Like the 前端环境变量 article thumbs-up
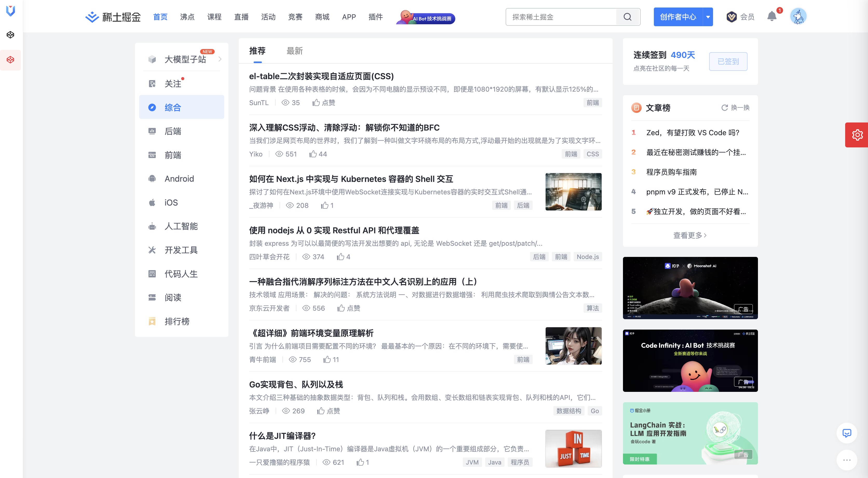The width and height of the screenshot is (868, 478). click(327, 359)
